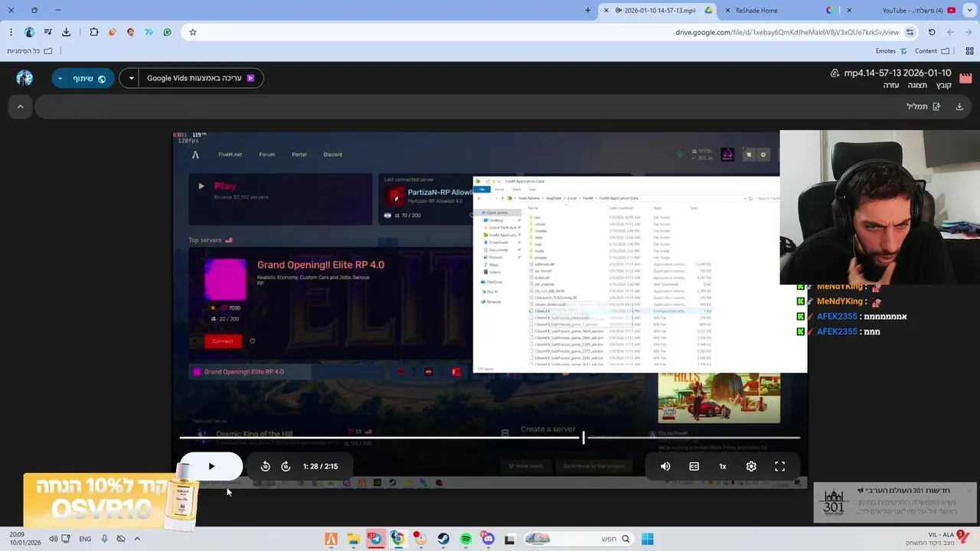
Task: Open the Windows Start menu
Action: pyautogui.click(x=648, y=539)
